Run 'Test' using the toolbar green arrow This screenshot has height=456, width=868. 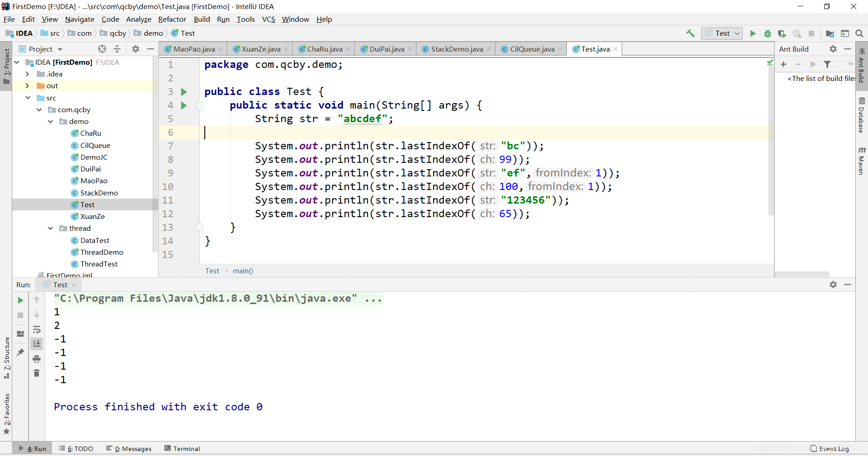click(753, 33)
